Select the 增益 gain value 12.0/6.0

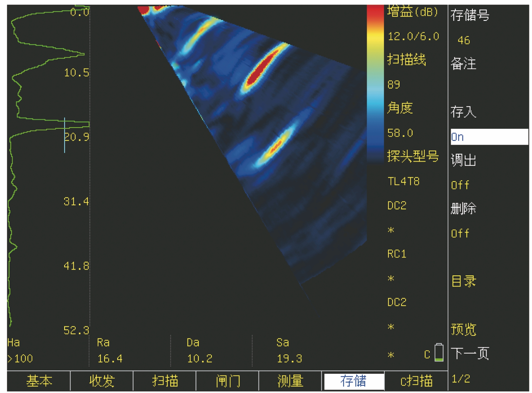[x=413, y=36]
